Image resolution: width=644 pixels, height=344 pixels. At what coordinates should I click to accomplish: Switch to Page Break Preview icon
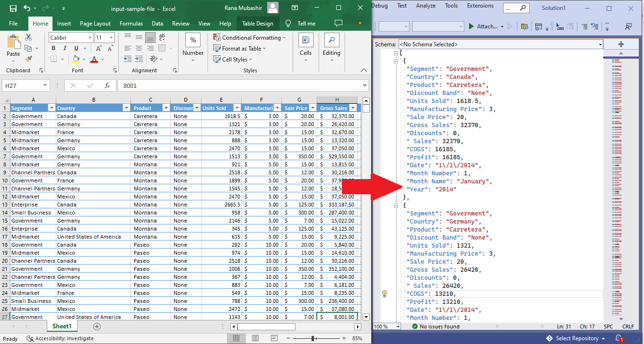click(274, 338)
